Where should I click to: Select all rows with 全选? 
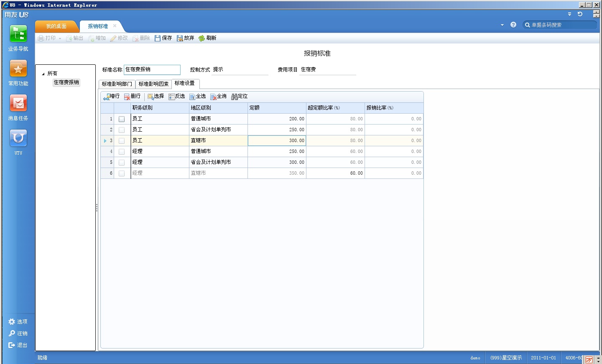(198, 97)
